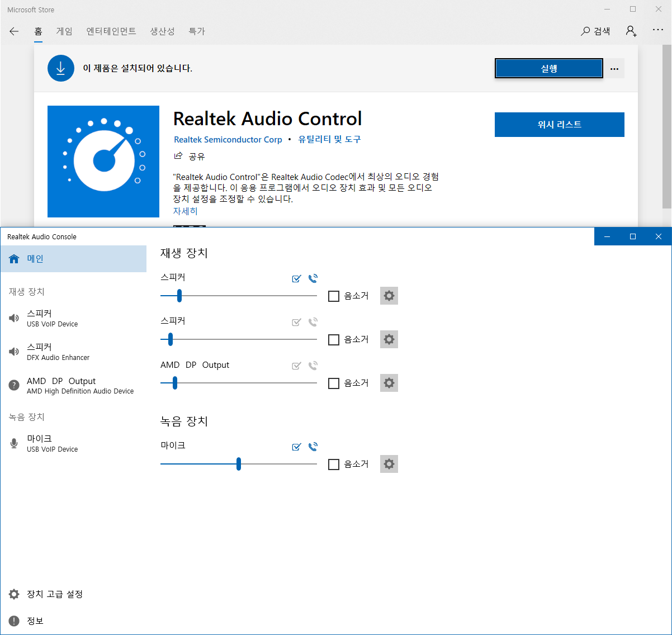Image resolution: width=672 pixels, height=635 pixels.
Task: Open 유틸리티 및 도구 category link
Action: 329,139
